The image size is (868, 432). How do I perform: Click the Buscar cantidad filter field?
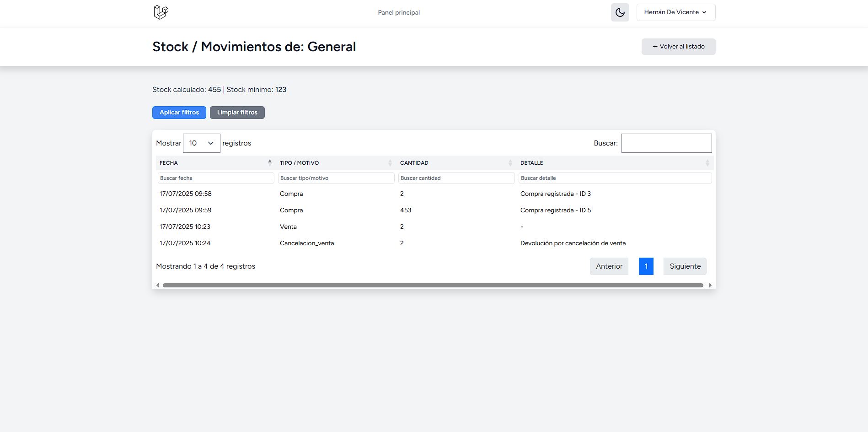click(x=456, y=178)
